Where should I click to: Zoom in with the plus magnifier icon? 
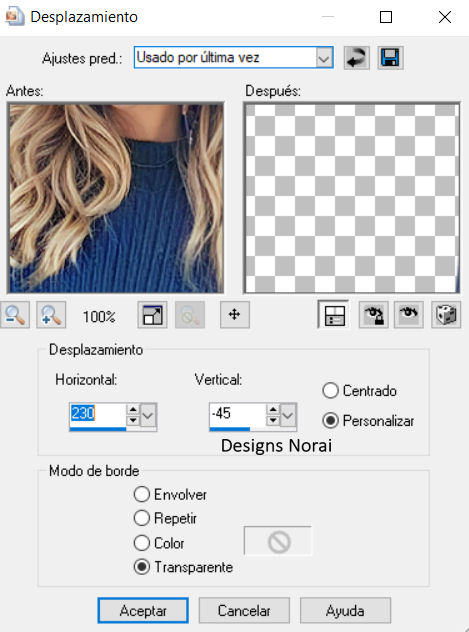(x=51, y=315)
